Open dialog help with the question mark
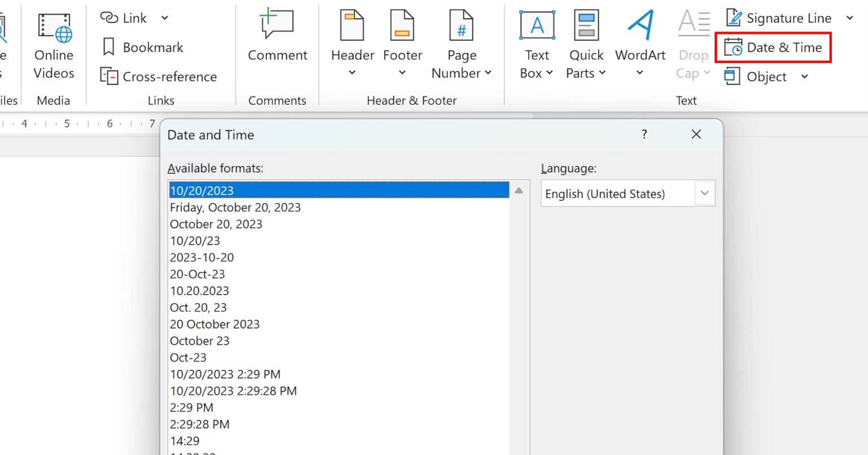The height and width of the screenshot is (455, 868). 644,134
